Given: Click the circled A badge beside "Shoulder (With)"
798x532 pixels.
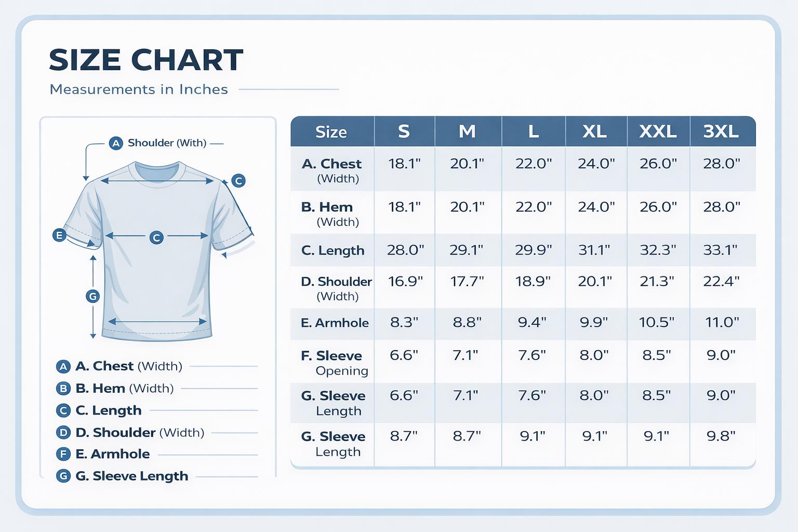Looking at the screenshot, I should coord(116,143).
